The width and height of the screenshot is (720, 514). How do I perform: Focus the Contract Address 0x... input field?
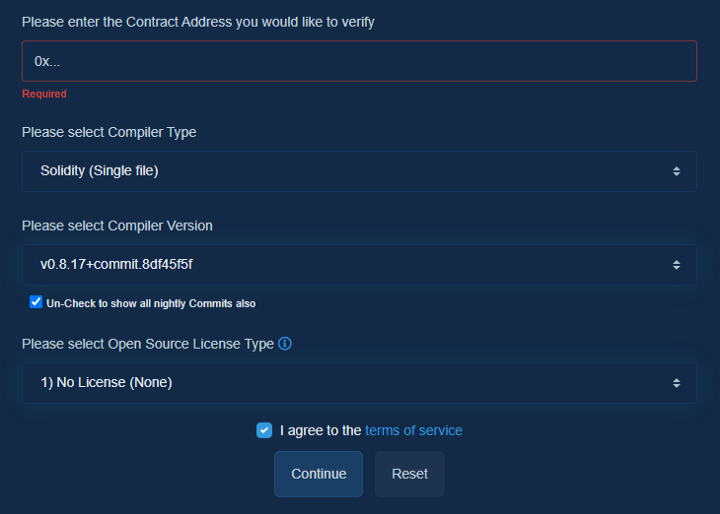[359, 61]
